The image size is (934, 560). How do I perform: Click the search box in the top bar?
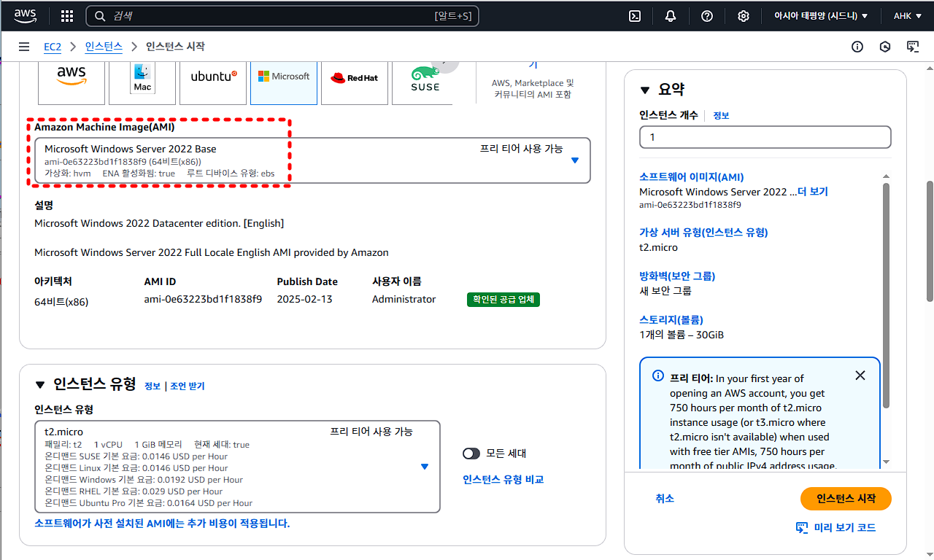pos(282,16)
